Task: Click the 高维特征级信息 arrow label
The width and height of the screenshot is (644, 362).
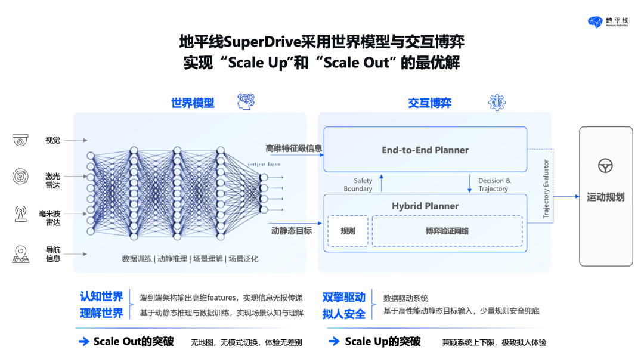Action: [x=293, y=148]
